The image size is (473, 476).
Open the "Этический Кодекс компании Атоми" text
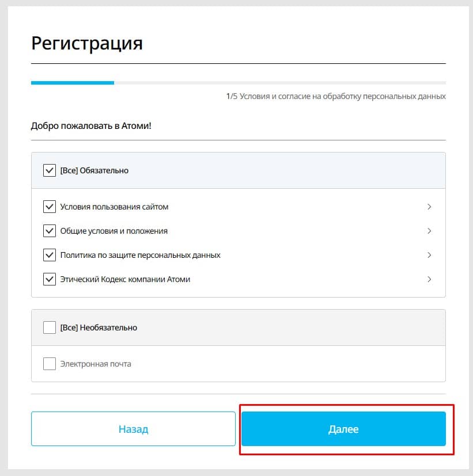(429, 279)
